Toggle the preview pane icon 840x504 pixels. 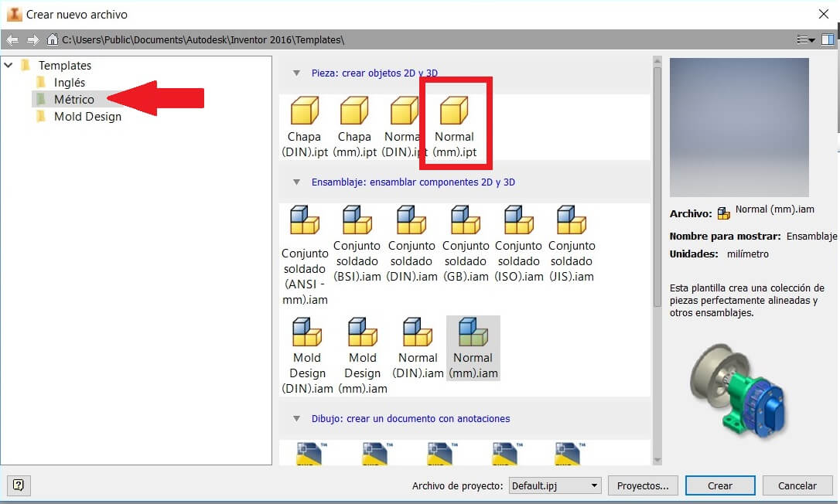coord(828,39)
